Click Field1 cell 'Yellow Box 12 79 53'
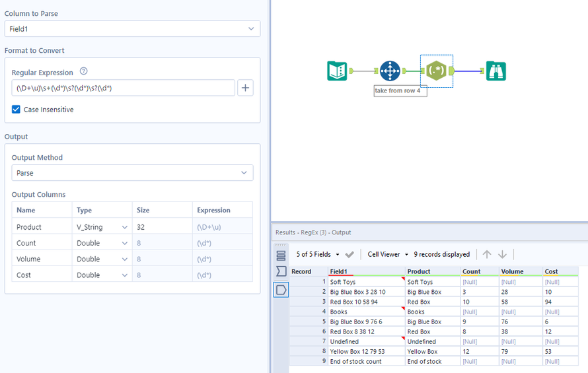 [x=367, y=352]
